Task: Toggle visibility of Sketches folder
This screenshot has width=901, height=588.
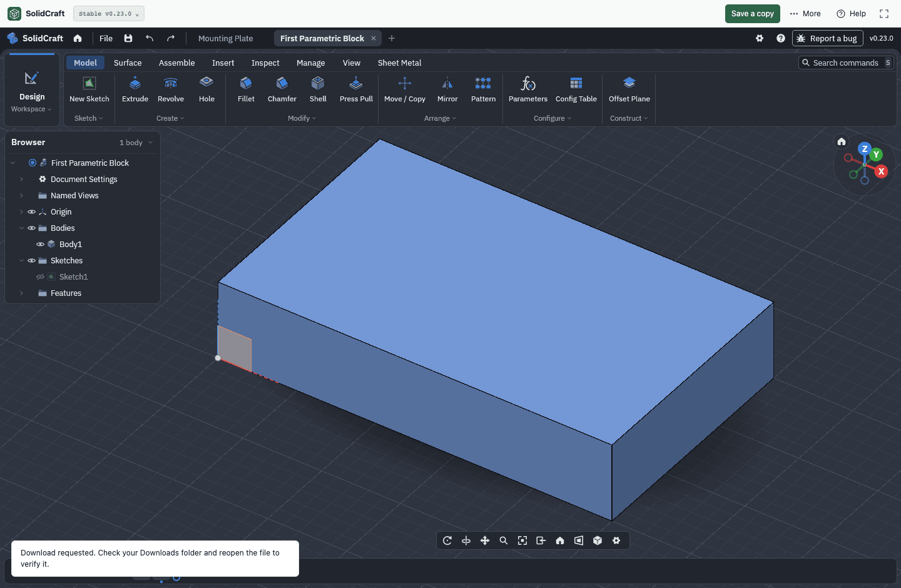Action: tap(31, 261)
